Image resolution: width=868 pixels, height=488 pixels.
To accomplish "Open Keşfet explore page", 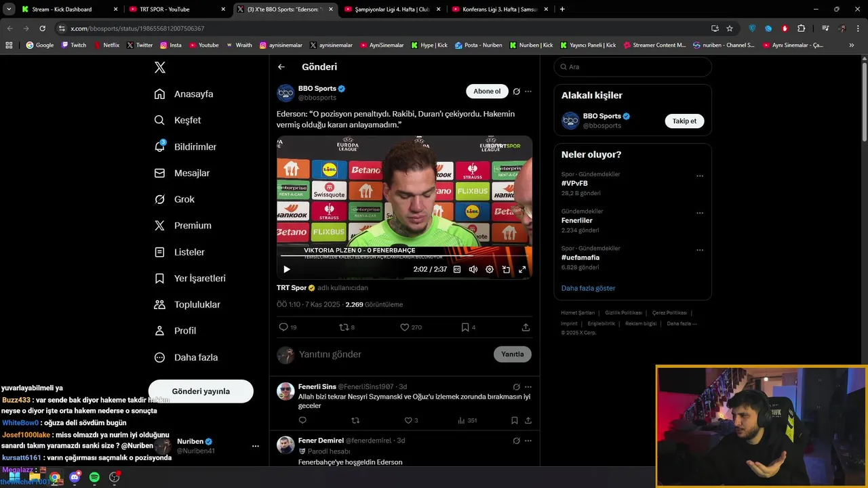I will [x=178, y=120].
